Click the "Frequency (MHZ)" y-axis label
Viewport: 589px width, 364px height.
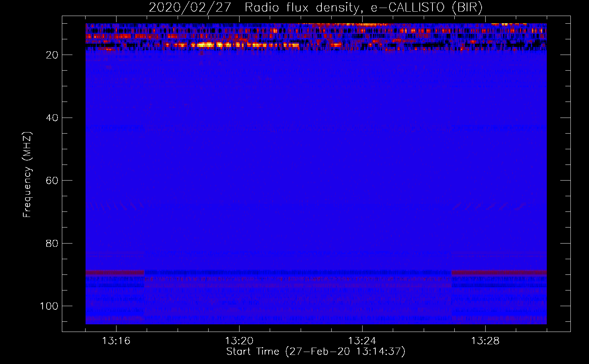point(27,174)
